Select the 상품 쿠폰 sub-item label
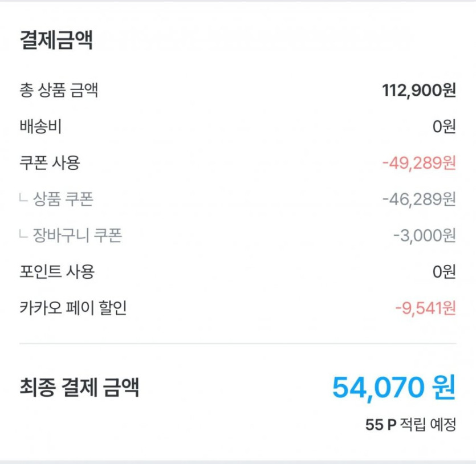 [63, 199]
